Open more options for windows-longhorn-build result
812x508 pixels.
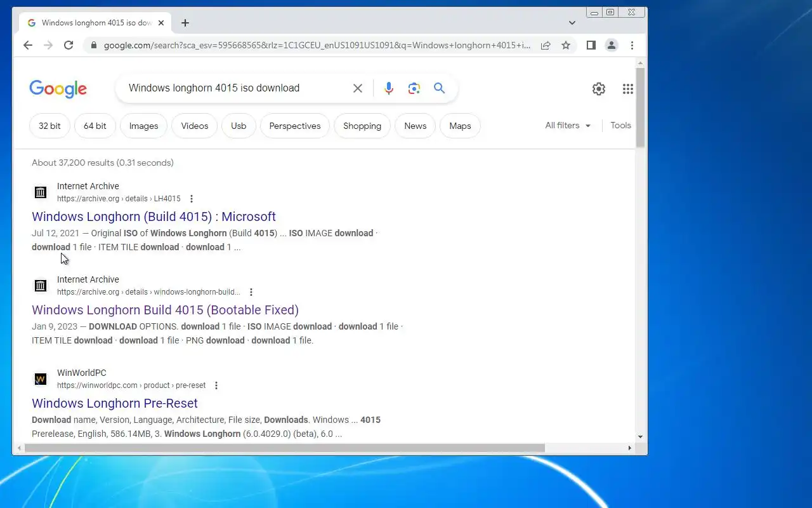pos(251,292)
